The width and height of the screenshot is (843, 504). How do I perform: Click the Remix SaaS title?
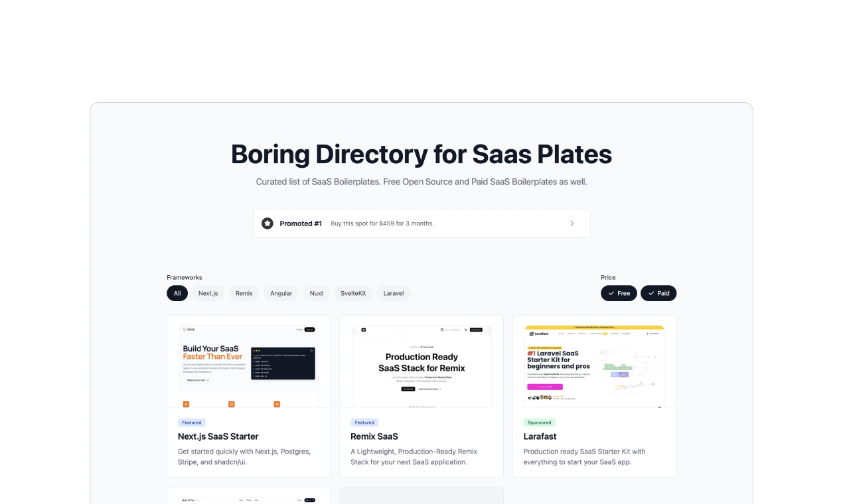tap(374, 436)
